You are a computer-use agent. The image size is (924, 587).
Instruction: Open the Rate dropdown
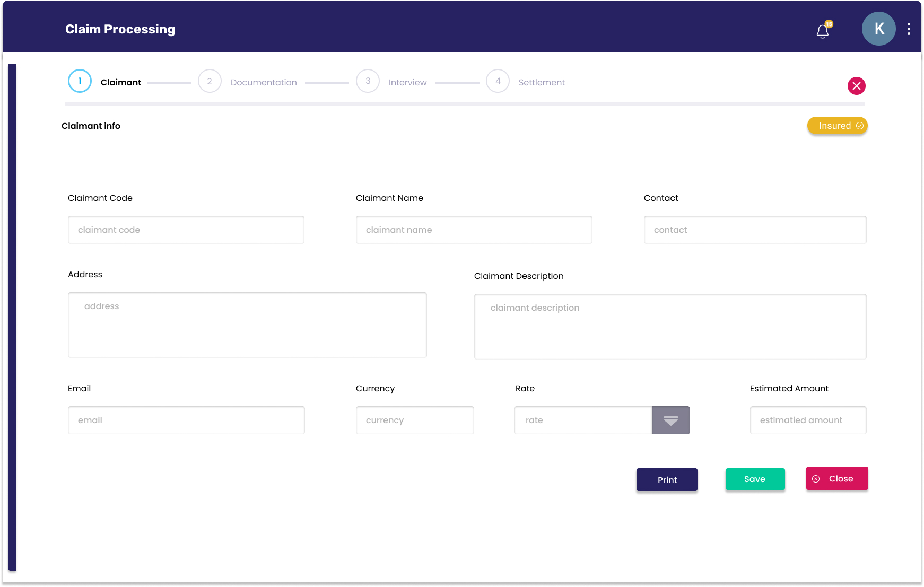(670, 420)
